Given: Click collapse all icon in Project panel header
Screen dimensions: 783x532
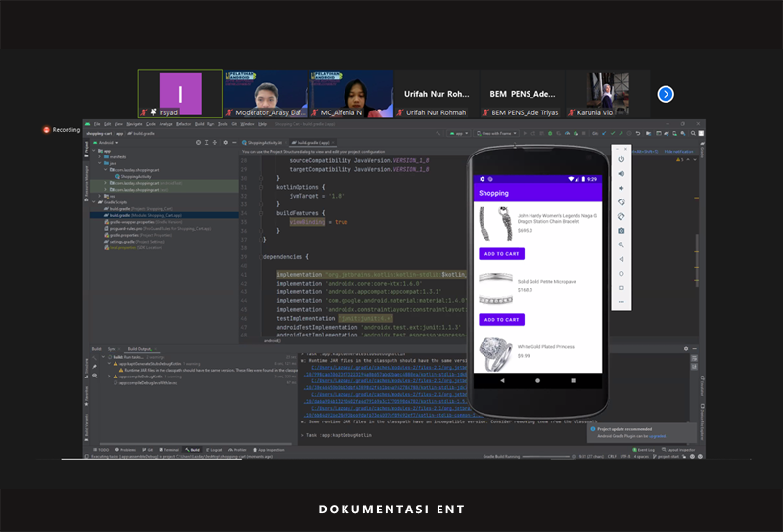Looking at the screenshot, I should pyautogui.click(x=215, y=142).
